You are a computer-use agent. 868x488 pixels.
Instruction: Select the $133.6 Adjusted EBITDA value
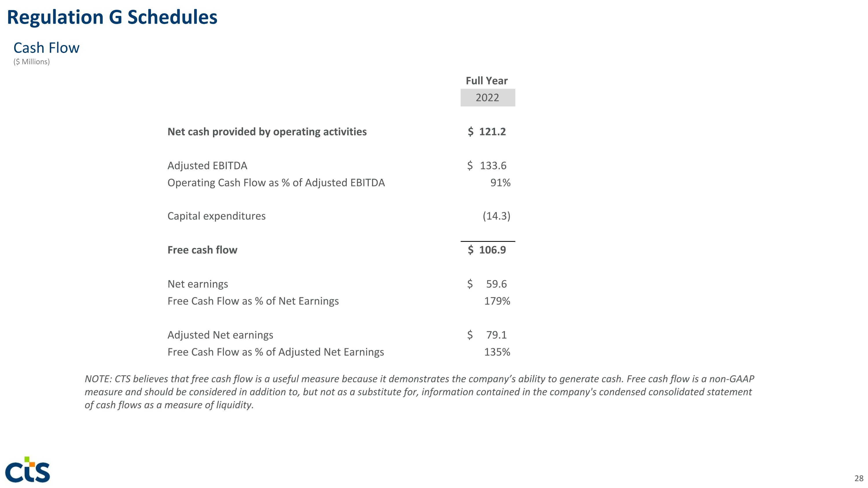[487, 166]
